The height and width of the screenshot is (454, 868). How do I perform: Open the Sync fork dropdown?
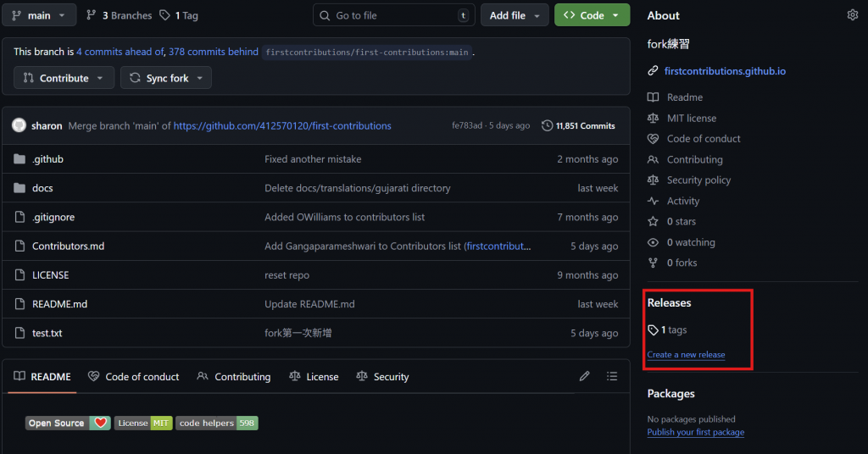click(x=166, y=78)
